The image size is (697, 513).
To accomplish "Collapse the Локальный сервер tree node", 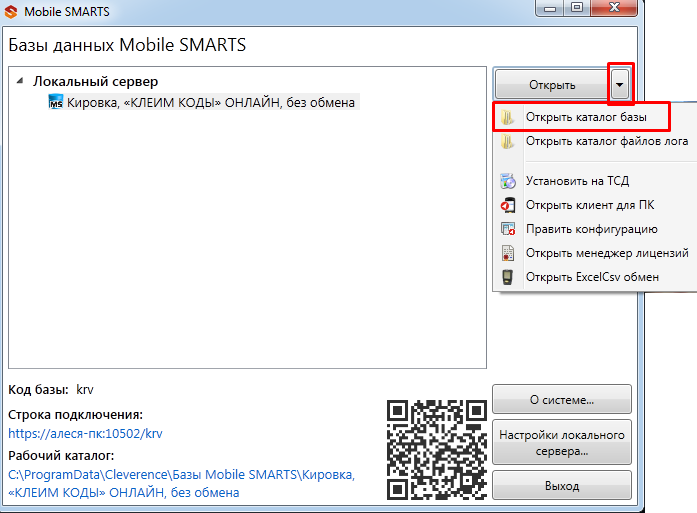I will tap(20, 81).
